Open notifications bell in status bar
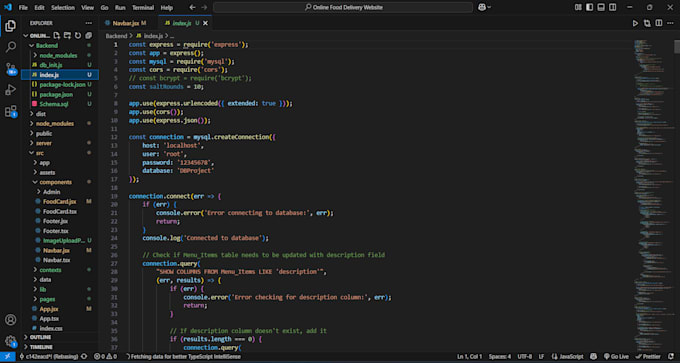 pos(671,356)
